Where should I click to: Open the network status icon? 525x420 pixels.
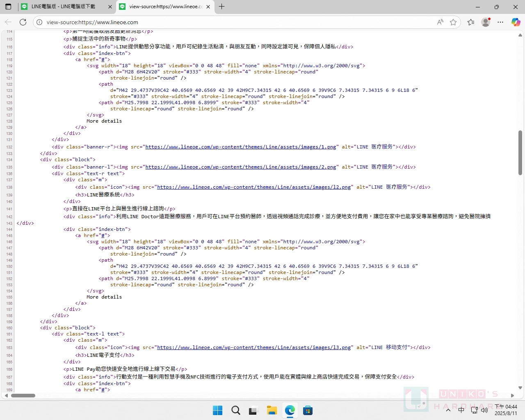[474, 410]
